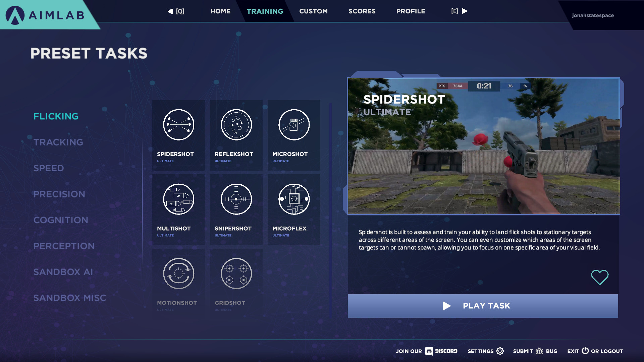
Task: Click the Reflexshot task label
Action: [x=234, y=154]
